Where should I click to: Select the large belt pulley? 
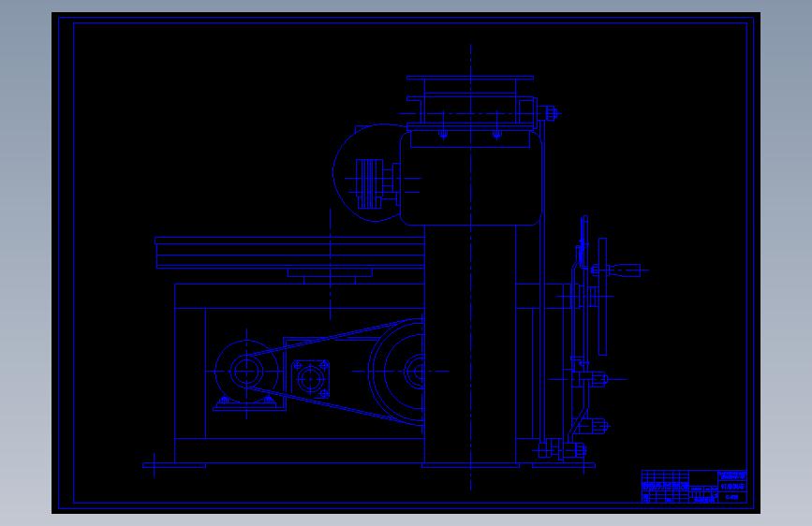tap(397, 372)
